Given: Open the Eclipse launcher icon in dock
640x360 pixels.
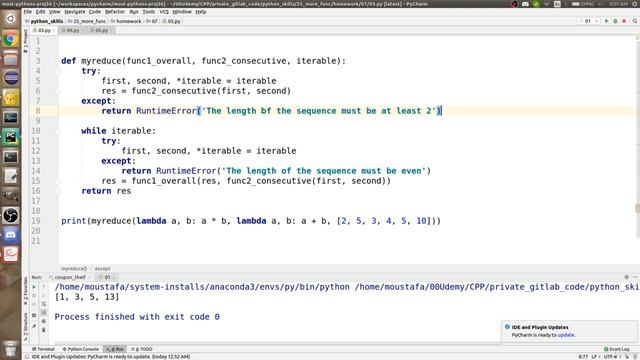Looking at the screenshot, I should coord(11,78).
